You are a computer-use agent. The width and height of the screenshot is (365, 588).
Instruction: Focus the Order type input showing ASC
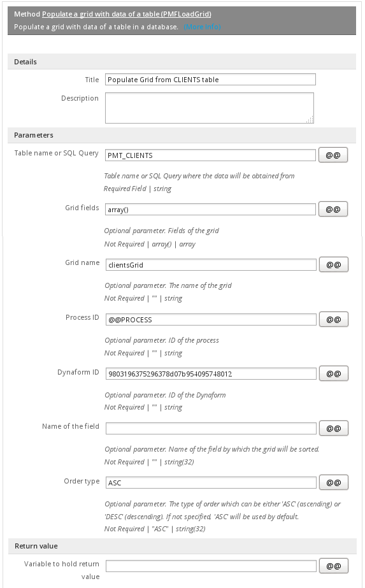tap(211, 483)
